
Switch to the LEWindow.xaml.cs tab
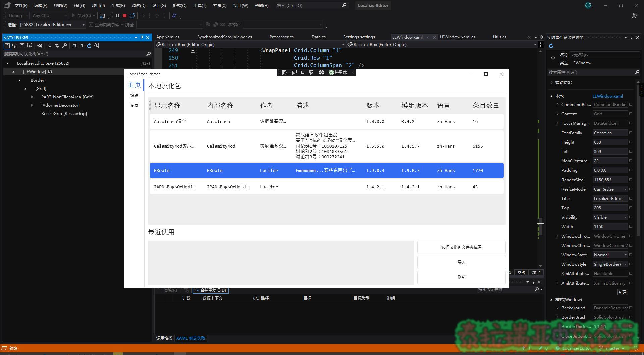pyautogui.click(x=458, y=37)
